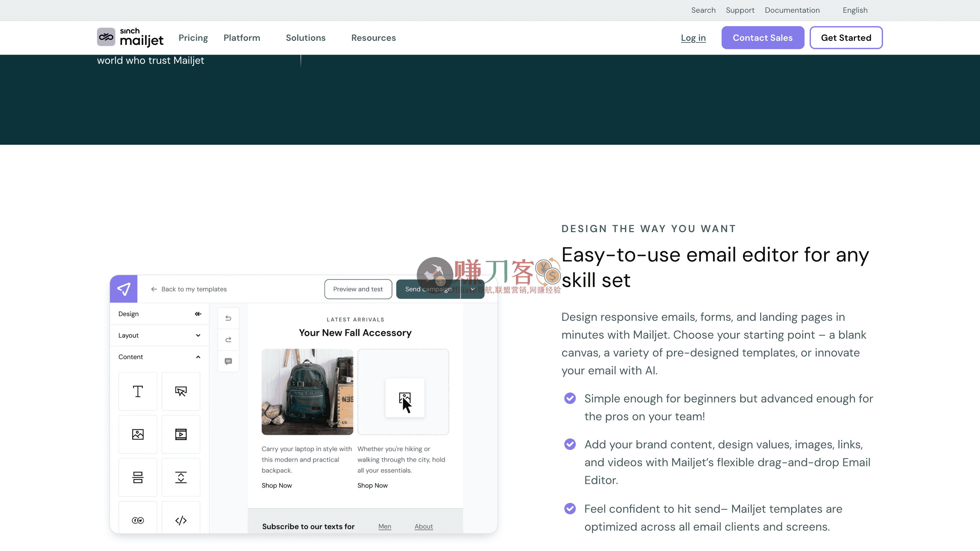
Task: Click the Contact Sales button
Action: click(762, 38)
